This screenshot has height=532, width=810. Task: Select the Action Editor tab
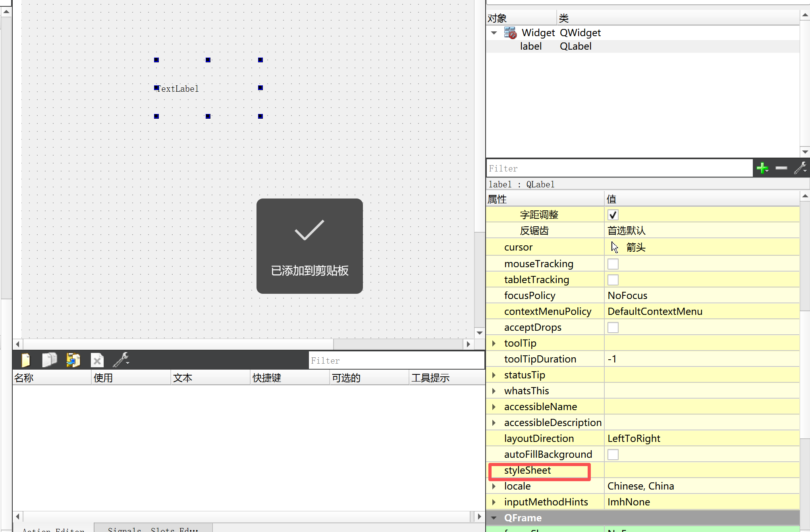[x=53, y=529]
